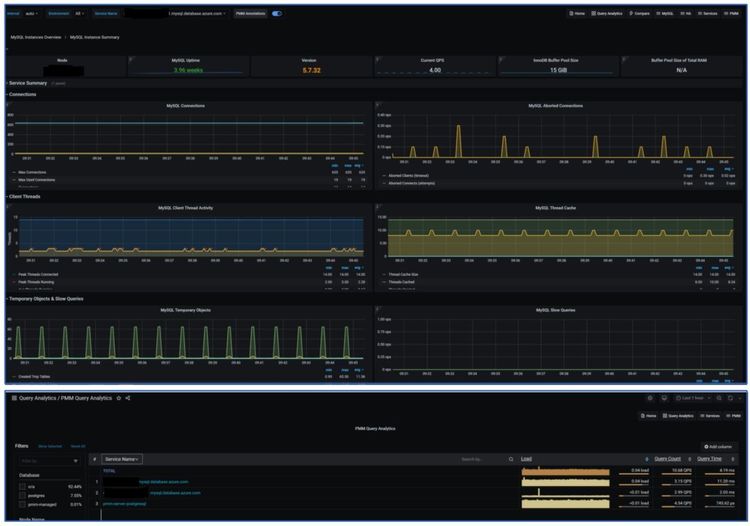Screen dimensions: 750x526
Task: Open Services menu in Query Analytics header
Action: (710, 416)
